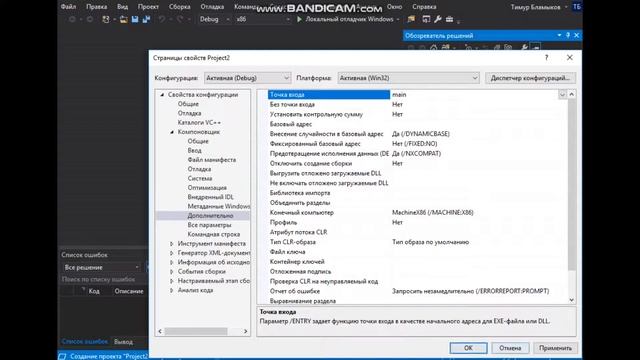
Task: Switch to the Вывод tab
Action: [123, 342]
